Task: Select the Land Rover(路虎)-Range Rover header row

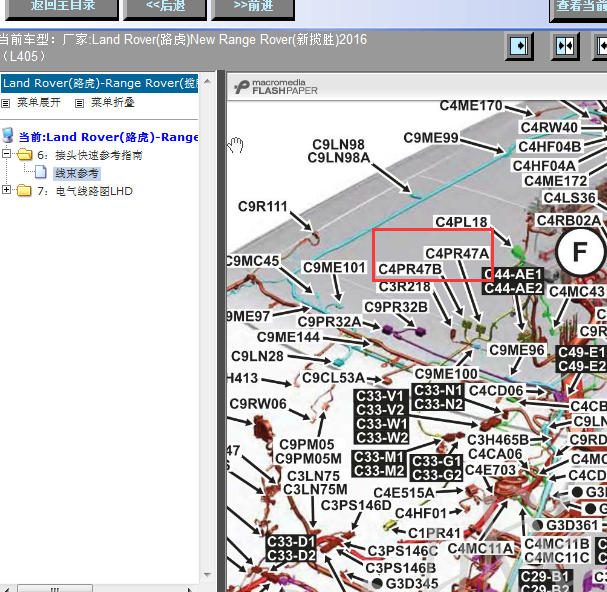Action: 99,83
